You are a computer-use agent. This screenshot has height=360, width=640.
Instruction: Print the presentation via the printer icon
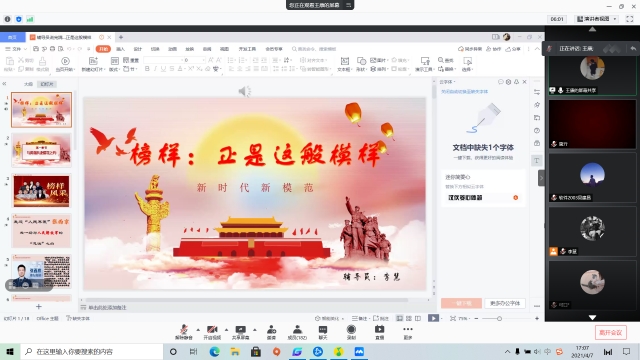pos(52,49)
